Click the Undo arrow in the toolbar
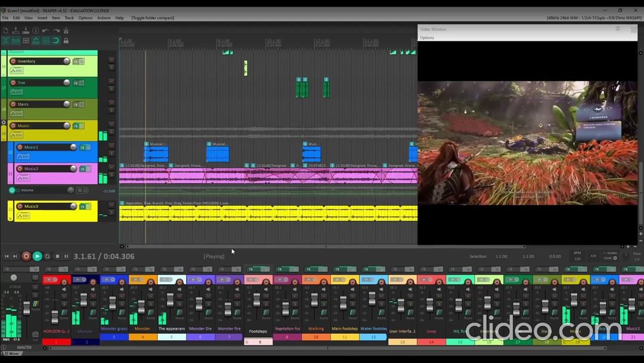644x363 pixels. (x=45, y=31)
